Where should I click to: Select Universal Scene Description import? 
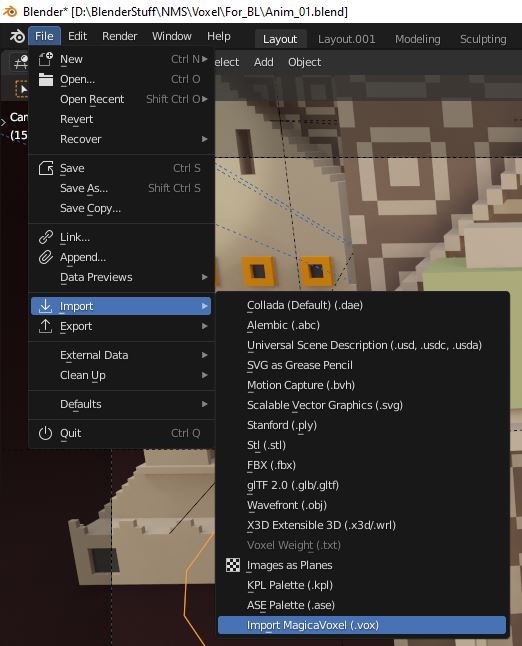tap(362, 345)
